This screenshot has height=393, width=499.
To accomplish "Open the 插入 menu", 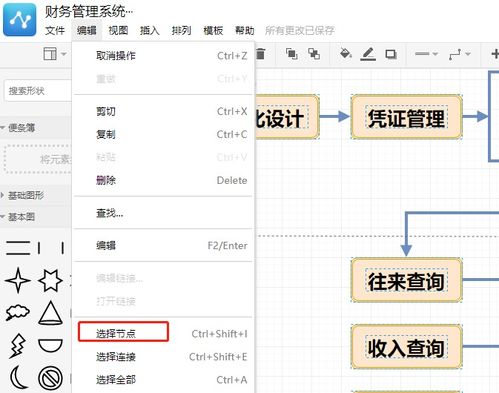I will [150, 31].
